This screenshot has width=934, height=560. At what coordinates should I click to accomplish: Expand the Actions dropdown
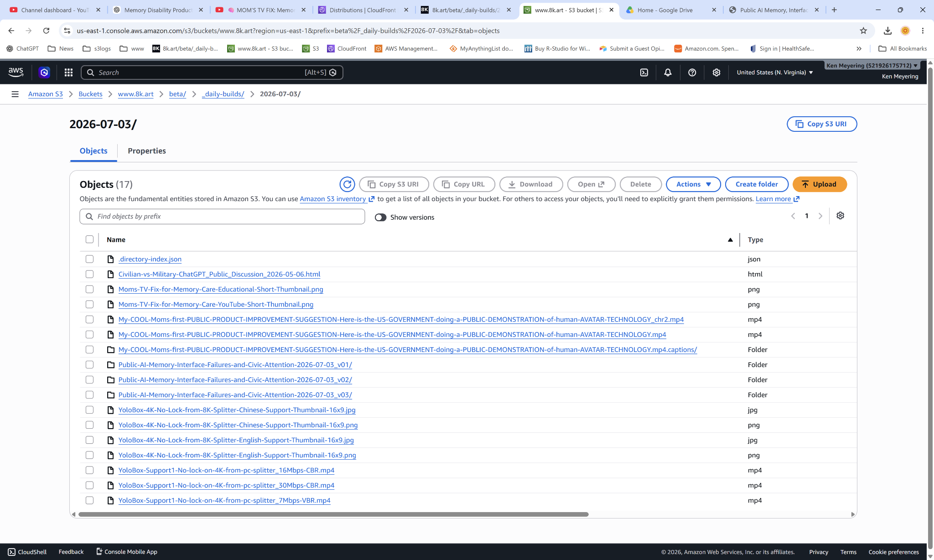click(693, 184)
